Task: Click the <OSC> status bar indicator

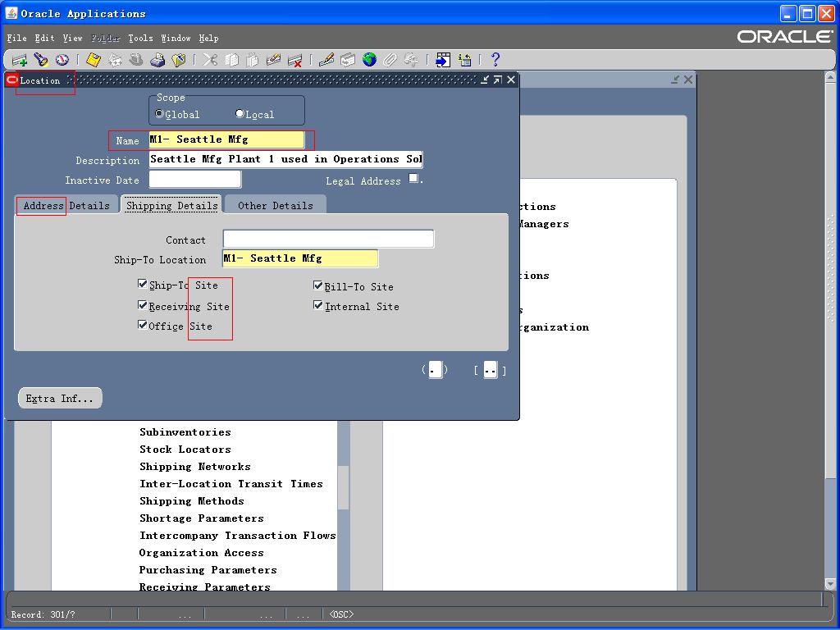Action: pyautogui.click(x=341, y=614)
